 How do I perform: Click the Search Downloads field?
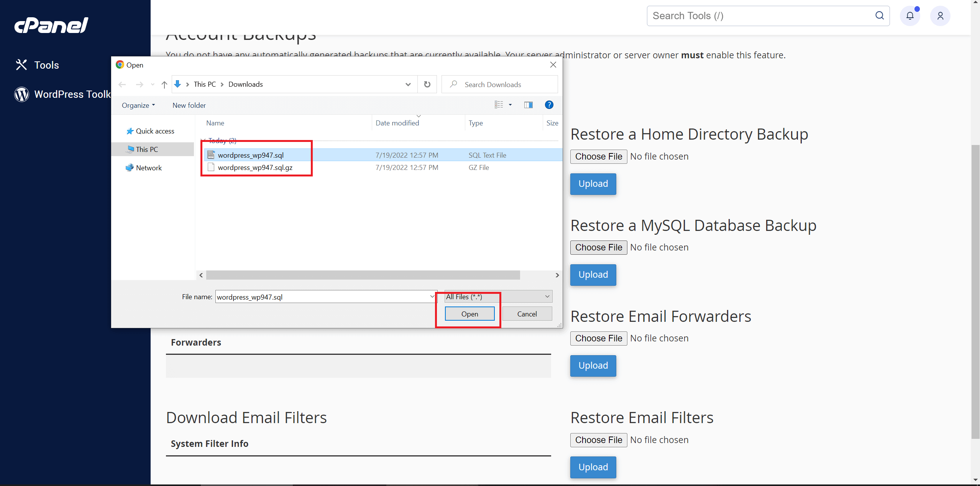pyautogui.click(x=500, y=84)
